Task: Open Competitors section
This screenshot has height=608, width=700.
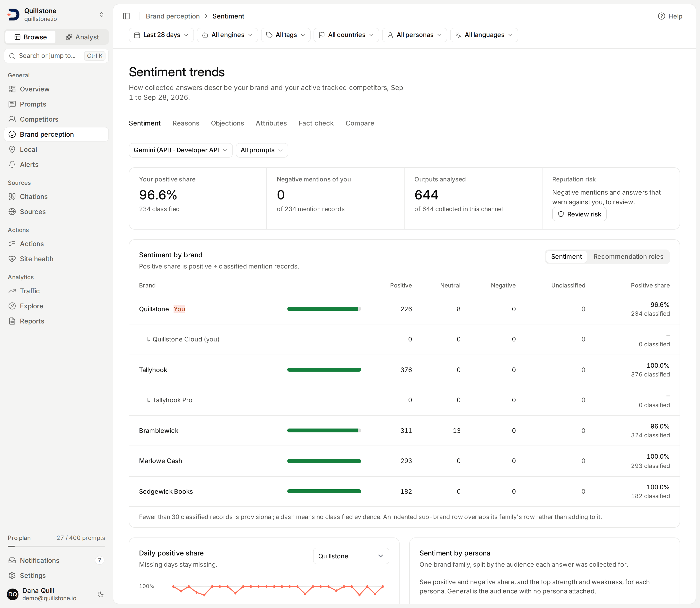Action: pos(56,119)
